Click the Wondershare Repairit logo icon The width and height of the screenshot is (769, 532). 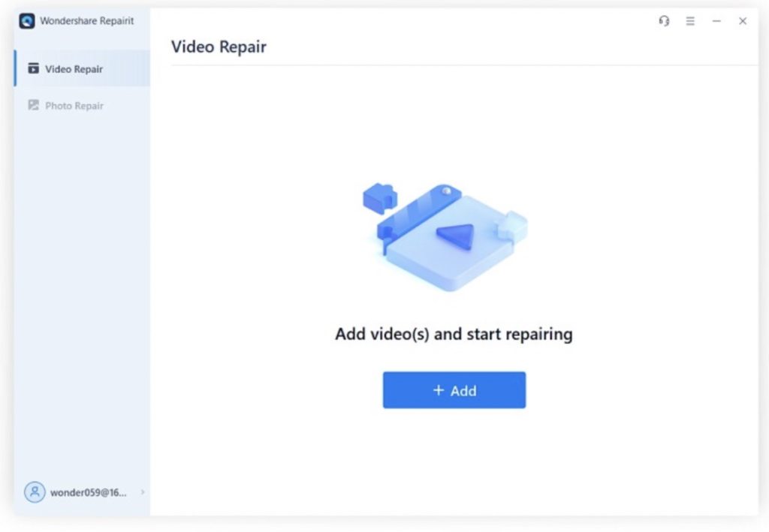point(27,21)
